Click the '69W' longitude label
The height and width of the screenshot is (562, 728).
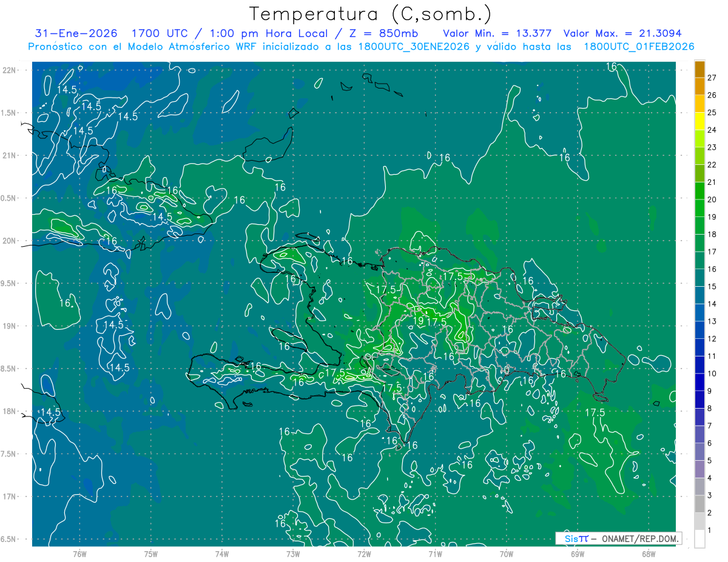pos(578,554)
